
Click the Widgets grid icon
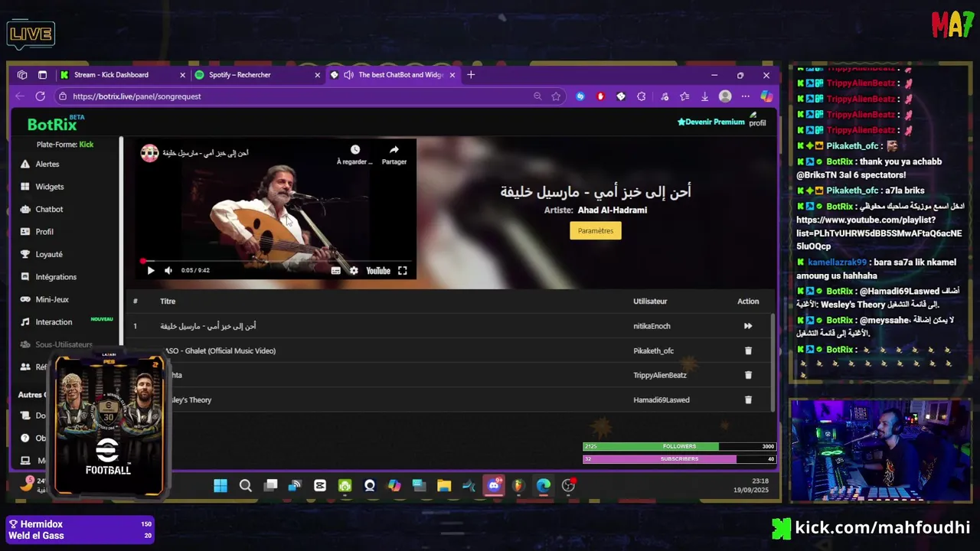(x=25, y=187)
